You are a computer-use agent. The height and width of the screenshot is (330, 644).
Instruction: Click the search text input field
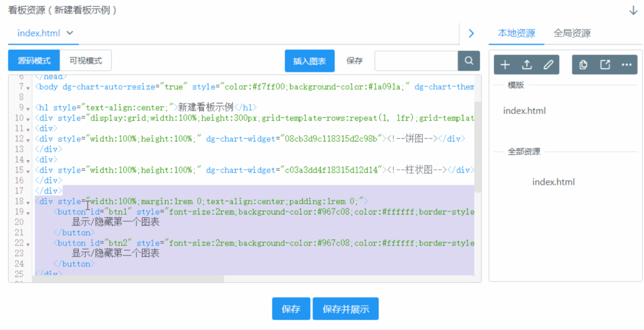click(416, 61)
